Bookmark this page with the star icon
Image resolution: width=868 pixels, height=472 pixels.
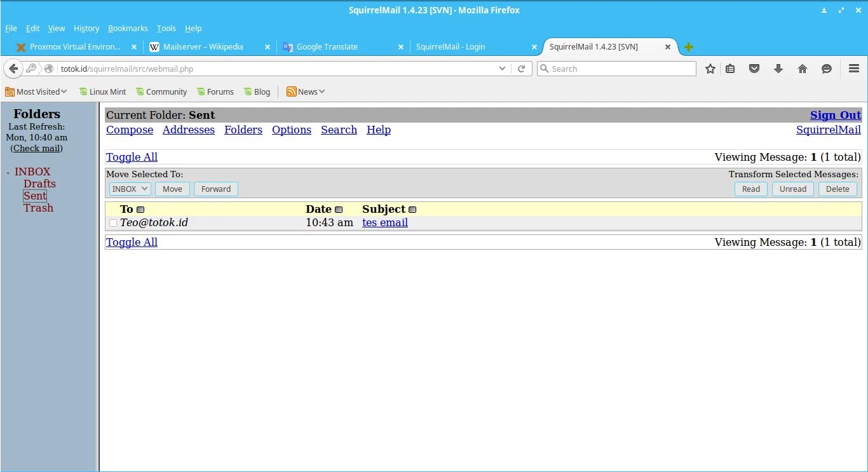(x=710, y=69)
